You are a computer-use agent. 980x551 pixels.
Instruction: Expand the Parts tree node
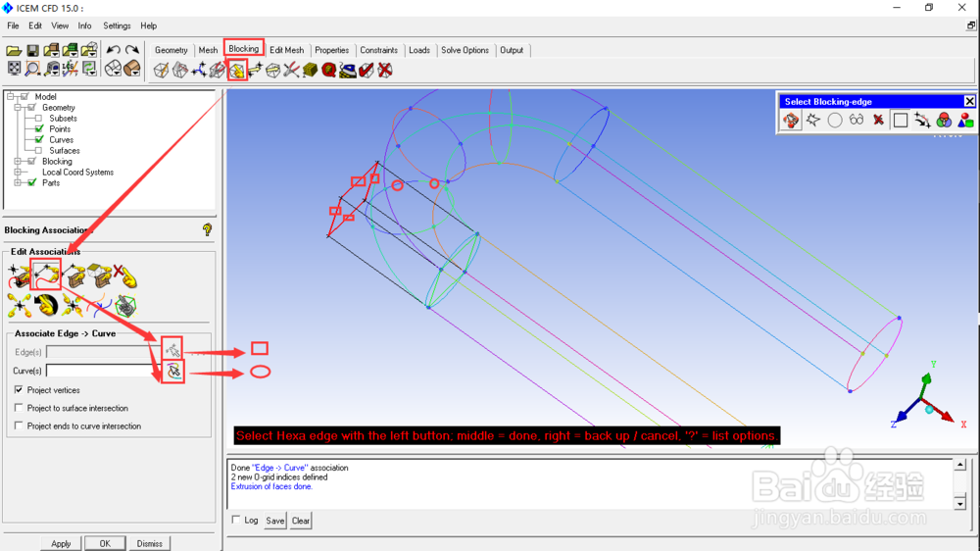18,182
